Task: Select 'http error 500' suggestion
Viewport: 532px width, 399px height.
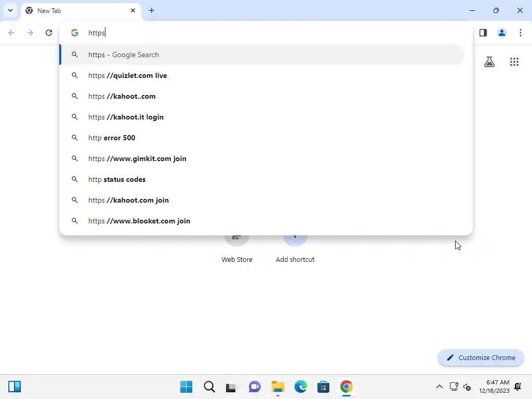Action: point(262,138)
